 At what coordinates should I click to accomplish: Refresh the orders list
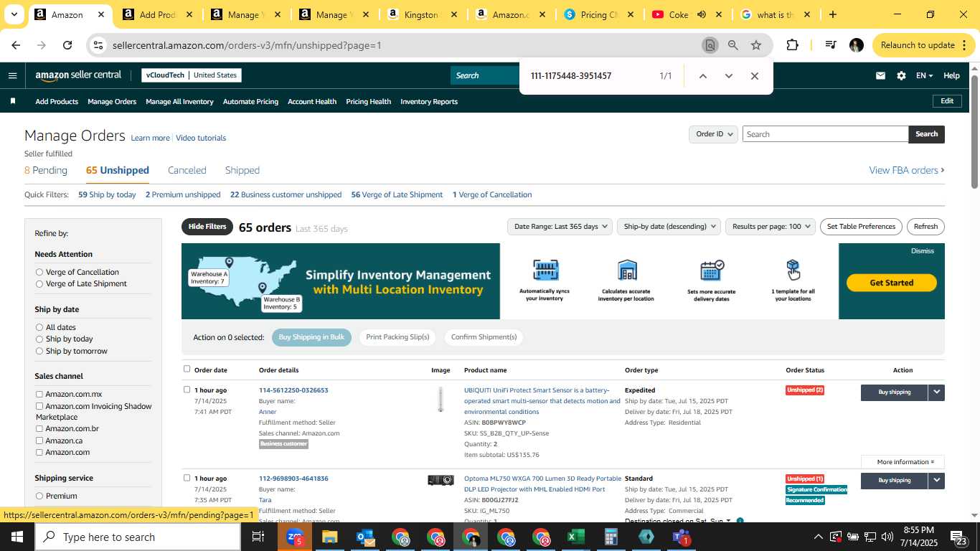pyautogui.click(x=925, y=227)
